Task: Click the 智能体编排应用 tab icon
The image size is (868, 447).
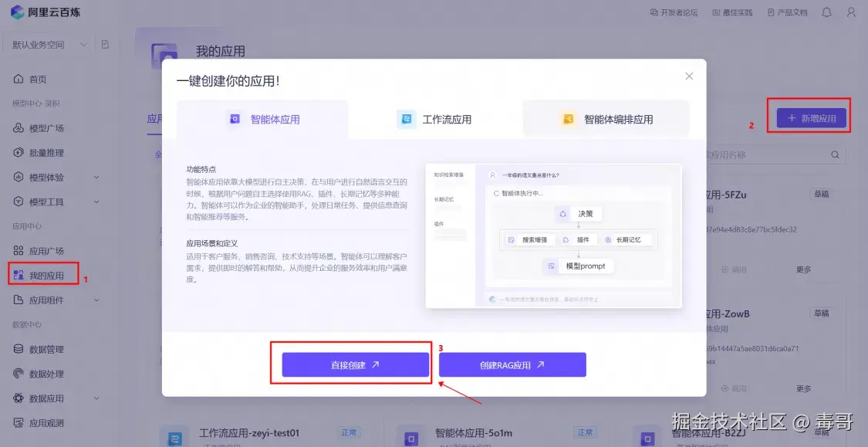Action: pyautogui.click(x=568, y=119)
